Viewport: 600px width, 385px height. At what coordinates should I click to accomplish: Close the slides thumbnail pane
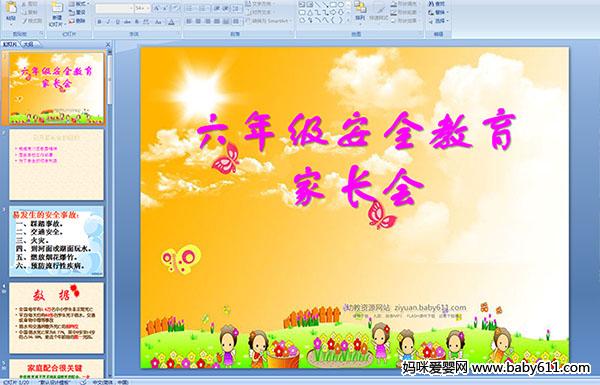pyautogui.click(x=108, y=44)
